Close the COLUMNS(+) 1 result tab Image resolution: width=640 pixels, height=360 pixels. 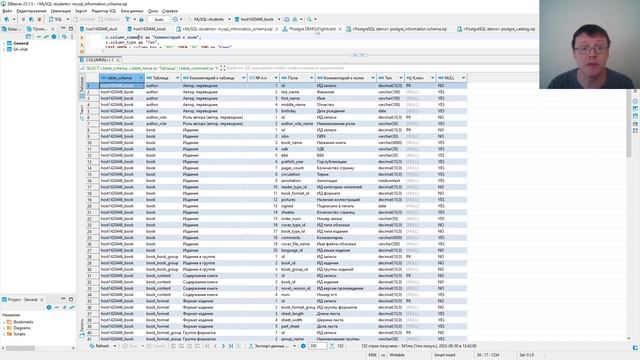pos(118,60)
